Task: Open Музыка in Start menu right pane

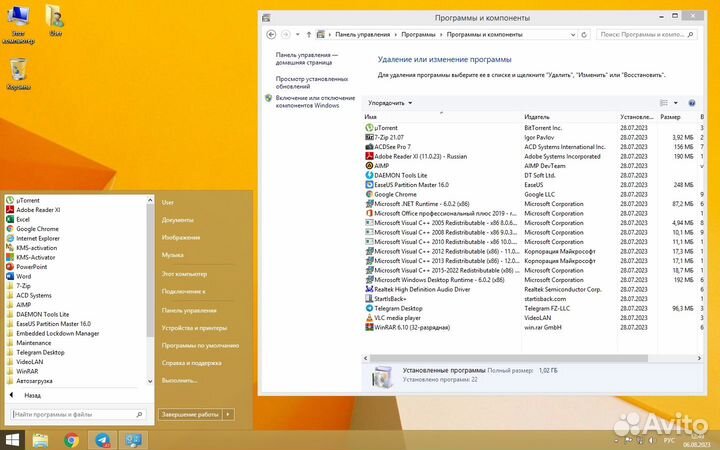Action: click(x=173, y=255)
